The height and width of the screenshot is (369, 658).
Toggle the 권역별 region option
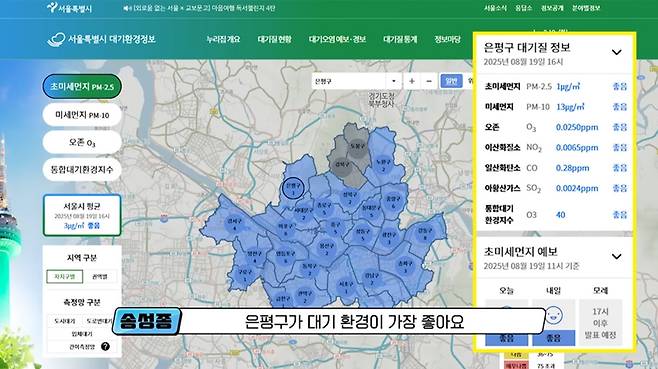coord(99,277)
